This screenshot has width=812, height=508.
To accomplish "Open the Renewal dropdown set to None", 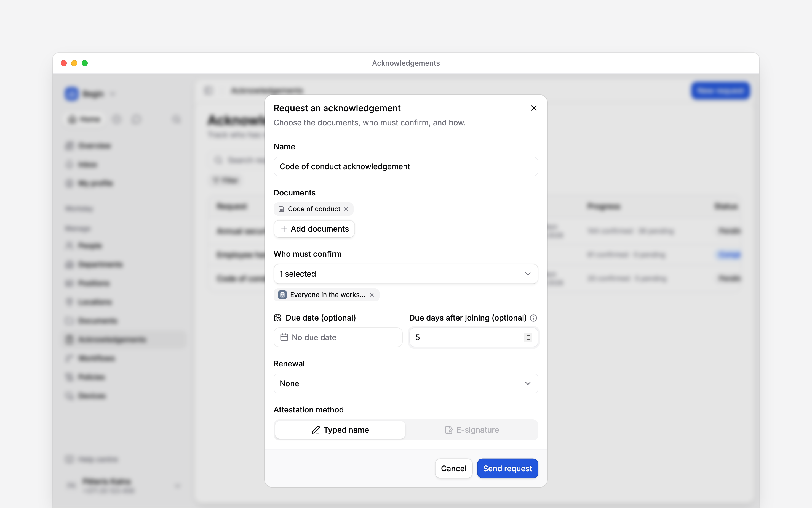I will [406, 383].
